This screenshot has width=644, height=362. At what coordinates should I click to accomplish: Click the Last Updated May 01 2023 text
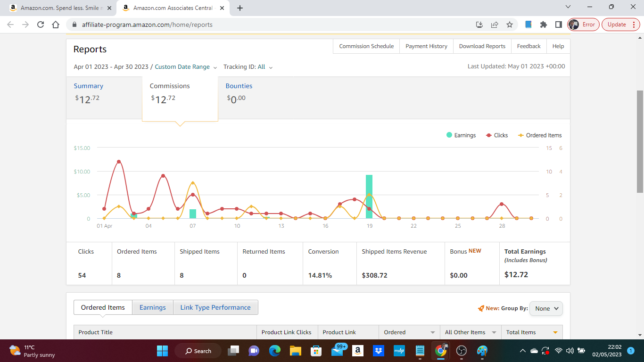(516, 66)
